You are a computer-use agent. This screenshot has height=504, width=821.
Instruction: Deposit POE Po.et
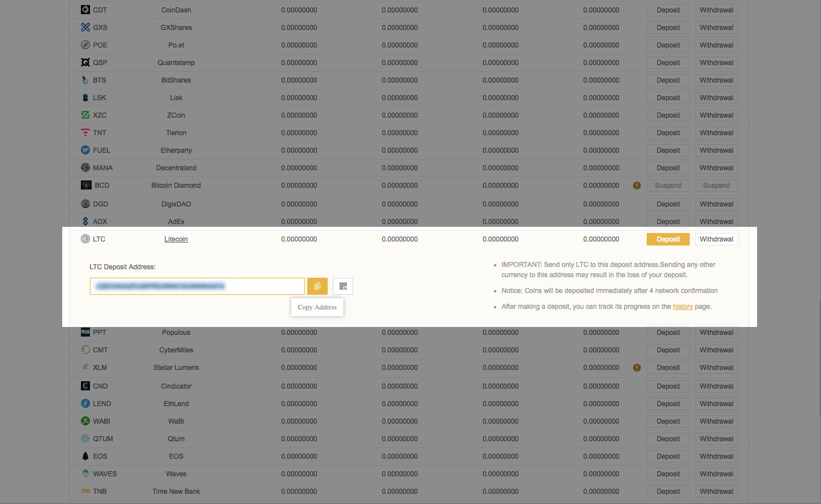coord(668,45)
